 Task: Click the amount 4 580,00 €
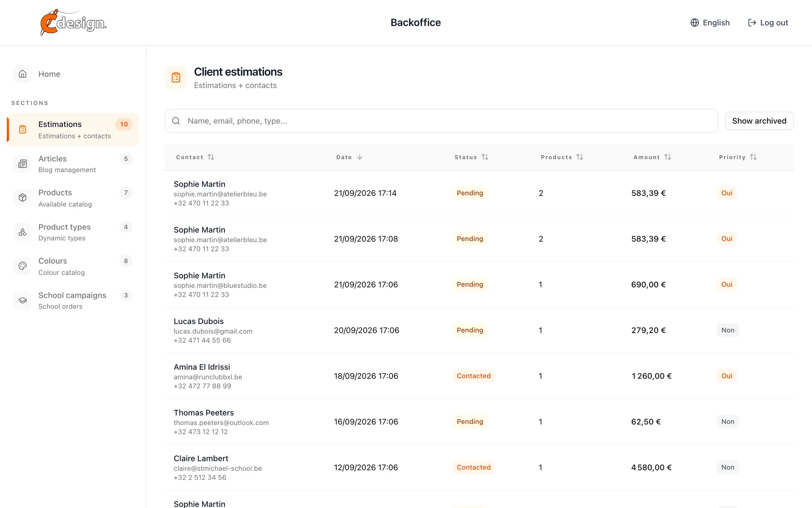pyautogui.click(x=651, y=467)
